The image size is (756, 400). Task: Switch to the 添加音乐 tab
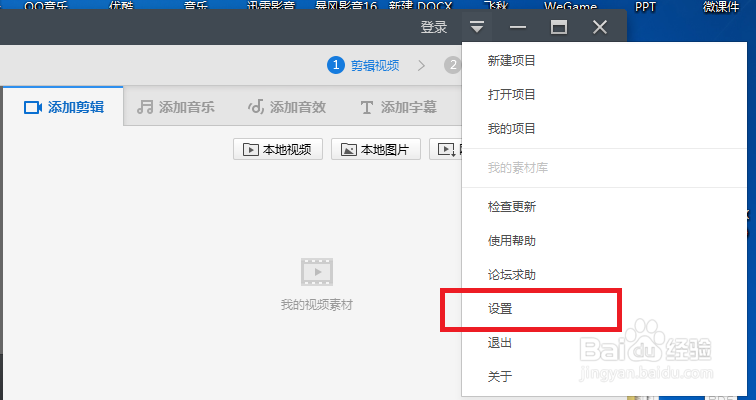[x=176, y=107]
